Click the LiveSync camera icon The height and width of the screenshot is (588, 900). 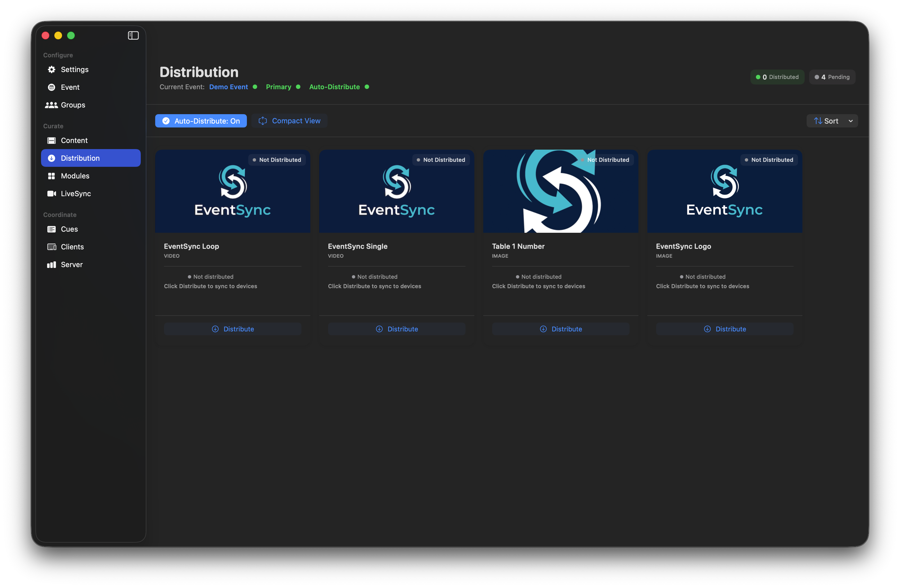coord(52,194)
